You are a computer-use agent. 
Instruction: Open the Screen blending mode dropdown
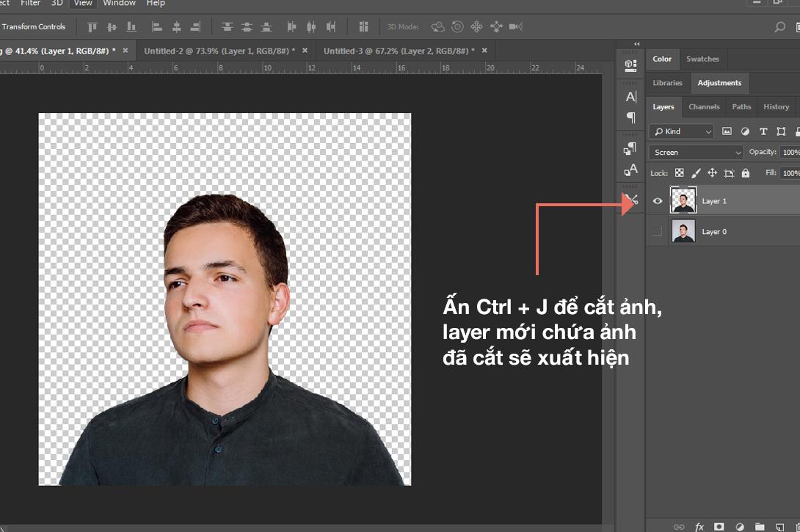[x=695, y=151]
